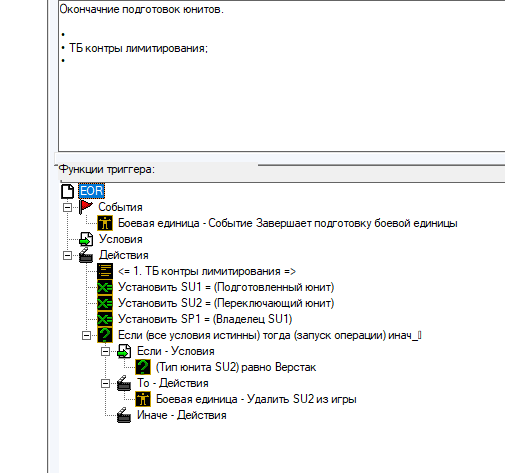Click the question mark icon of Если block

pos(105,335)
